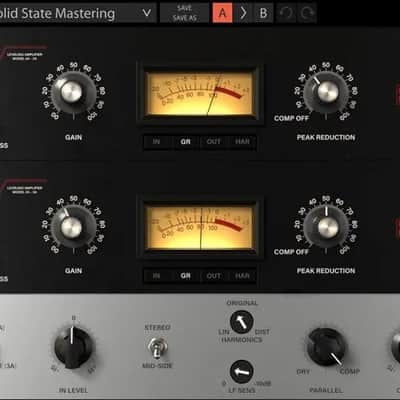The image size is (400, 400).
Task: Click the DRY label by PARALLEL knob
Action: pyautogui.click(x=303, y=371)
